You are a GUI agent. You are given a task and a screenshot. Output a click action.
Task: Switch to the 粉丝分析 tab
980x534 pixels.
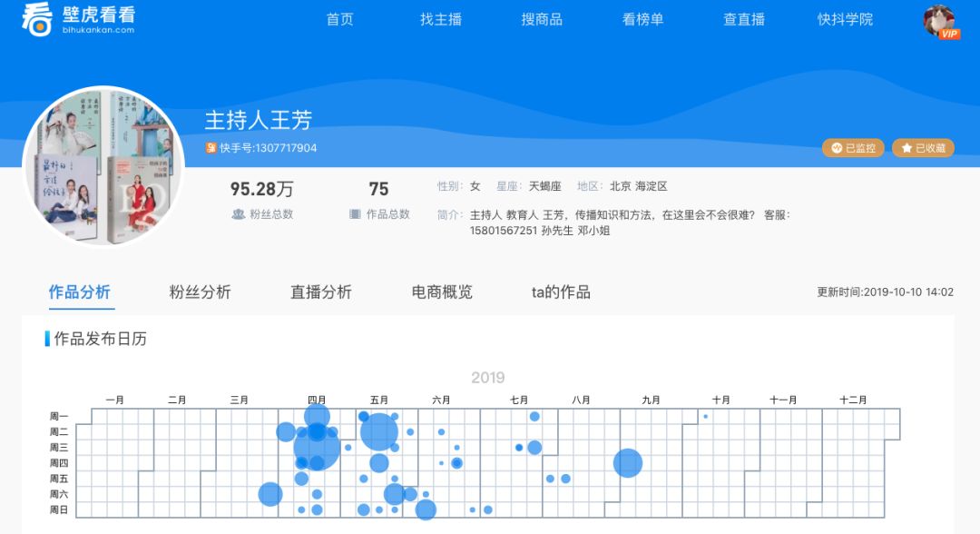pyautogui.click(x=201, y=292)
